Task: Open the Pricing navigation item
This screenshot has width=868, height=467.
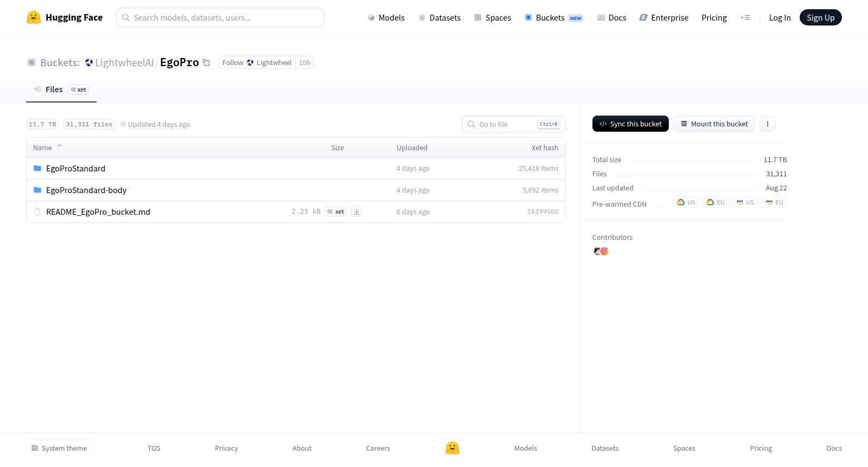Action: tap(714, 17)
